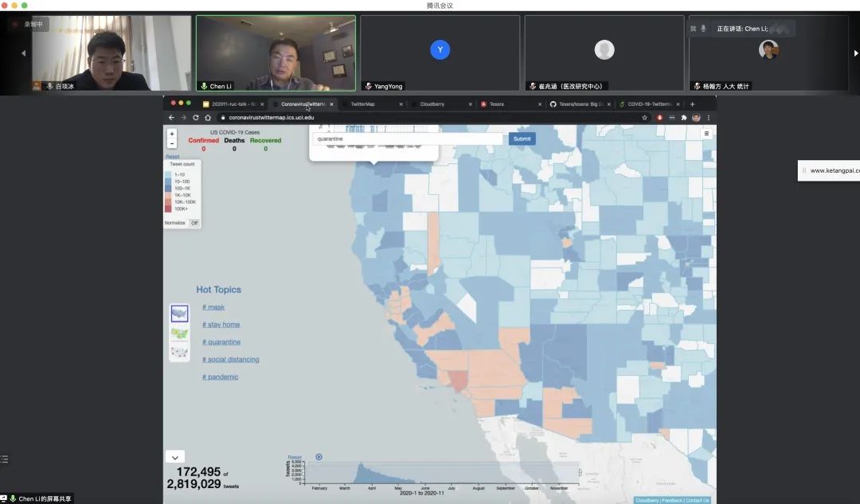This screenshot has width=860, height=504.
Task: Play the timeline animation
Action: click(319, 457)
